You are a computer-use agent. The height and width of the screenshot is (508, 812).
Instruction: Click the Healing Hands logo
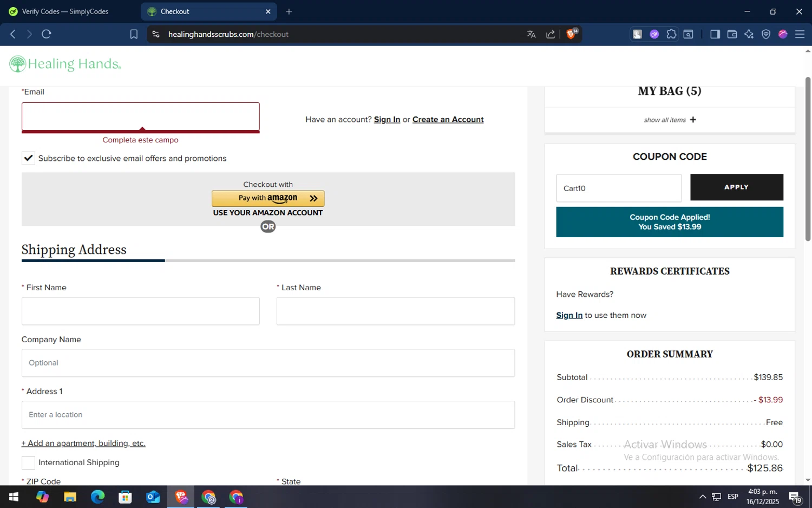tap(65, 64)
